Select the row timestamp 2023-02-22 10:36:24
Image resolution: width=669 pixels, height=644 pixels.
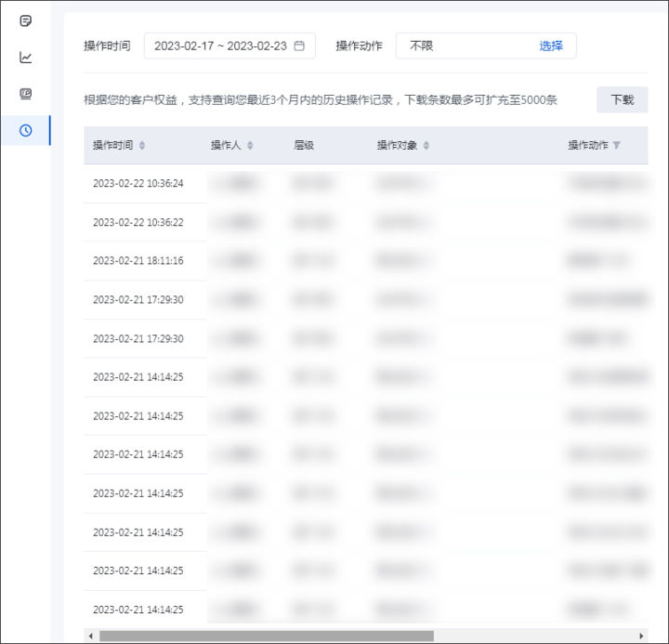click(138, 183)
